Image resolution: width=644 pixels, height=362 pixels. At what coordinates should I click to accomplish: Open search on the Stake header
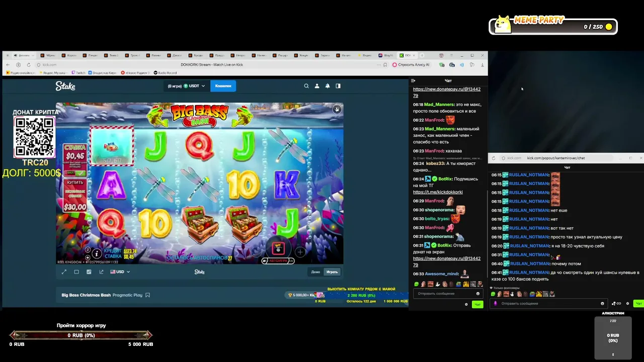tap(306, 86)
